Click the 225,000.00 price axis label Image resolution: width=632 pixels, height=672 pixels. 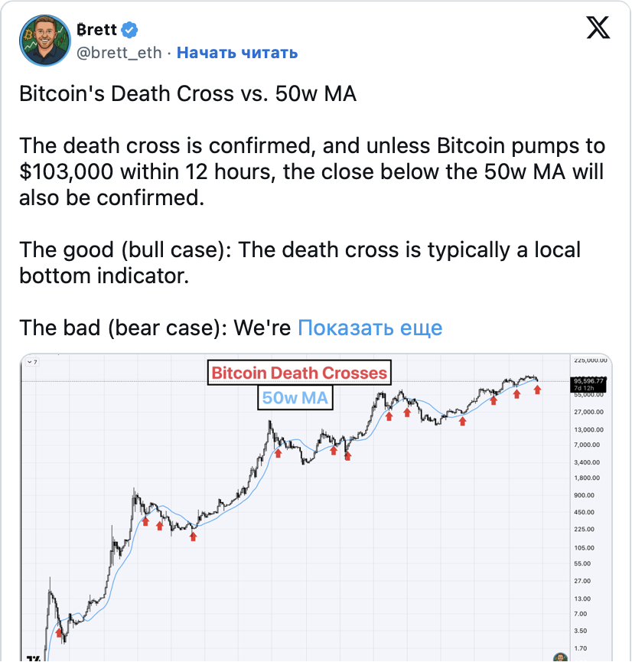pos(589,360)
